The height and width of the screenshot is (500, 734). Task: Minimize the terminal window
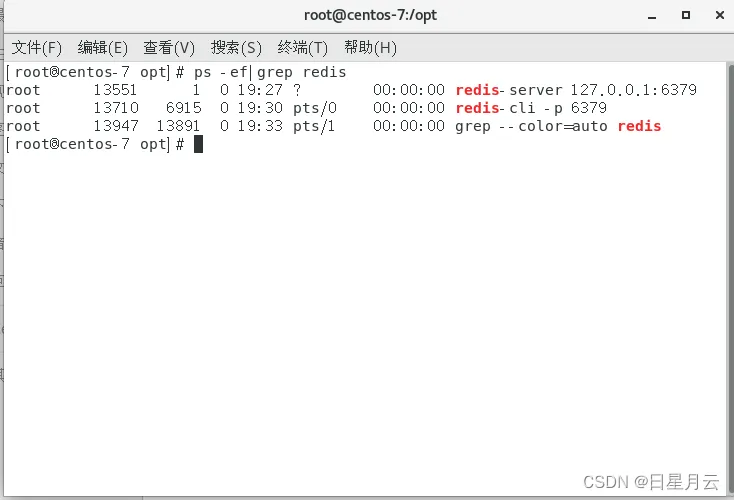pyautogui.click(x=652, y=16)
